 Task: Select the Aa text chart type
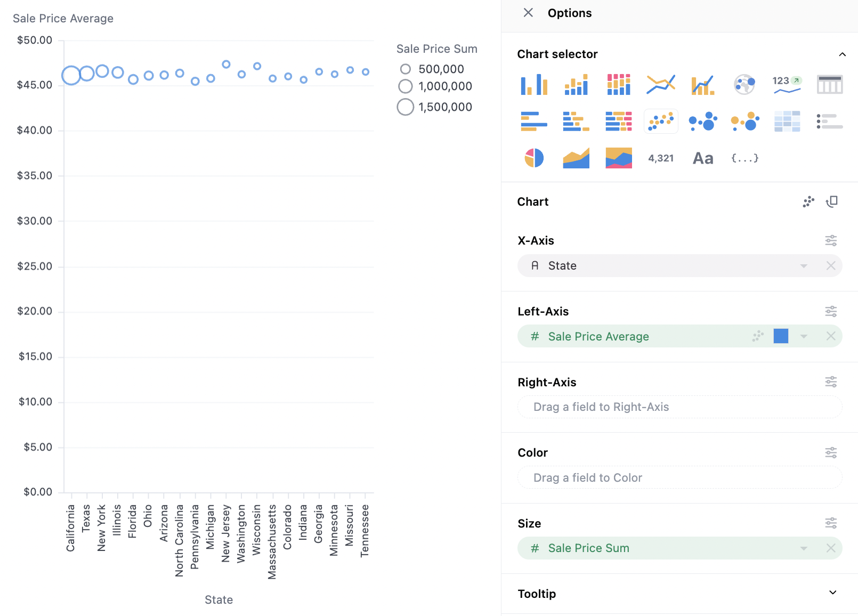703,158
